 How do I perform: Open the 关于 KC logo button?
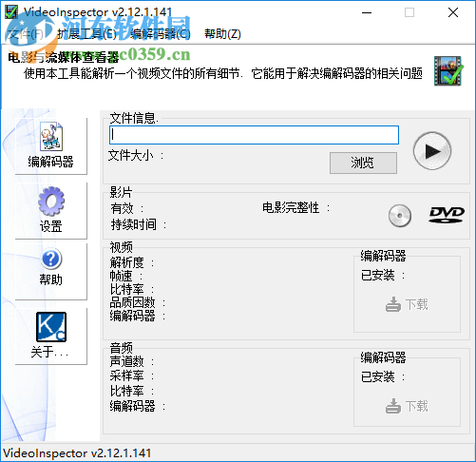(51, 337)
